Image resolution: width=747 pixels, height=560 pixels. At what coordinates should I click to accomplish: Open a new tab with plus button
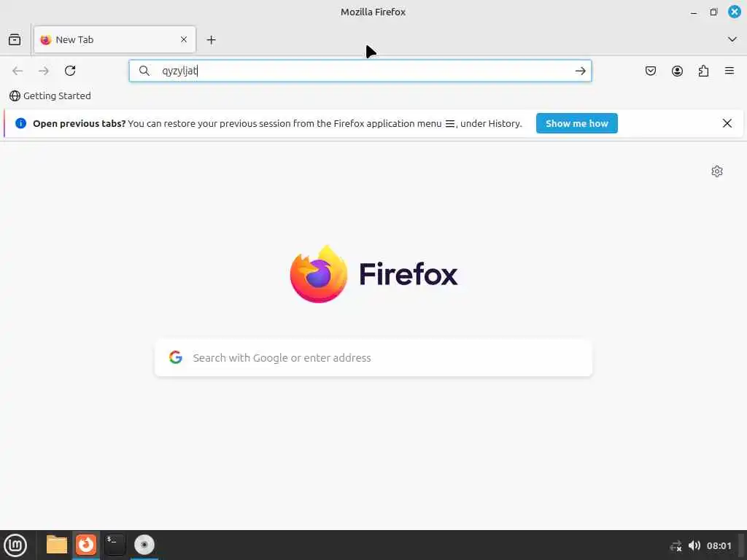coord(211,40)
